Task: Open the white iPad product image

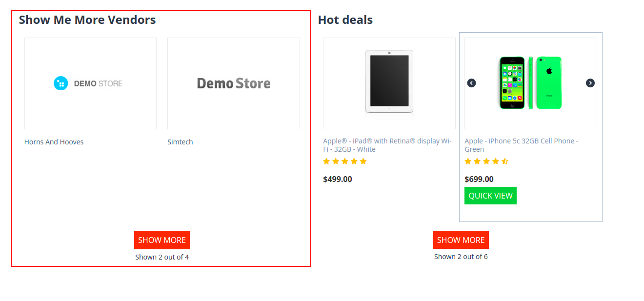Action: click(389, 83)
